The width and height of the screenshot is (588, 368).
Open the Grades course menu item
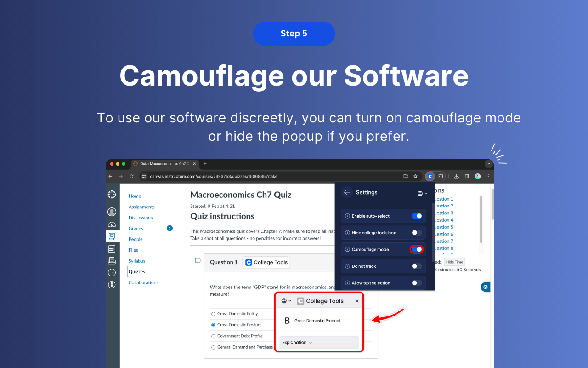coord(136,229)
